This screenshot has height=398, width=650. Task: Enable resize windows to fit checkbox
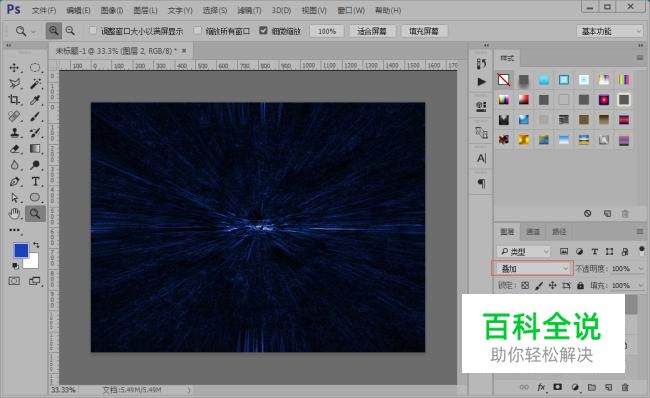pos(93,30)
